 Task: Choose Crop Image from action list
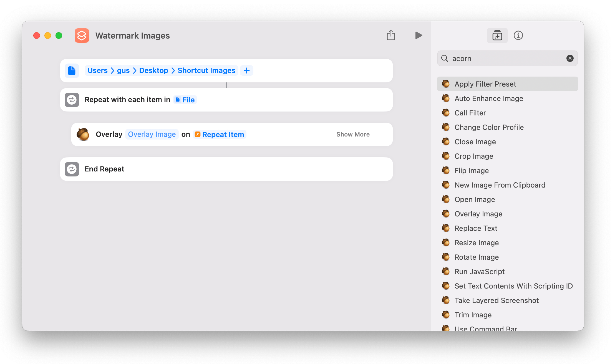click(474, 156)
